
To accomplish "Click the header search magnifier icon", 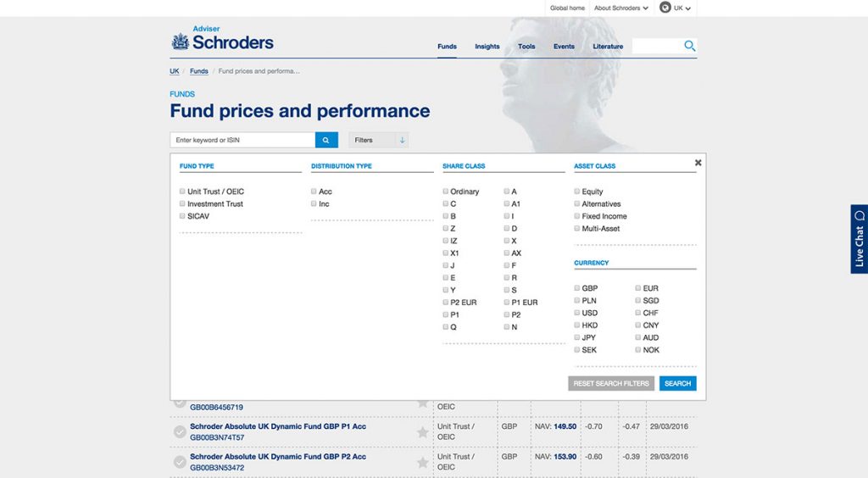I will [x=689, y=46].
